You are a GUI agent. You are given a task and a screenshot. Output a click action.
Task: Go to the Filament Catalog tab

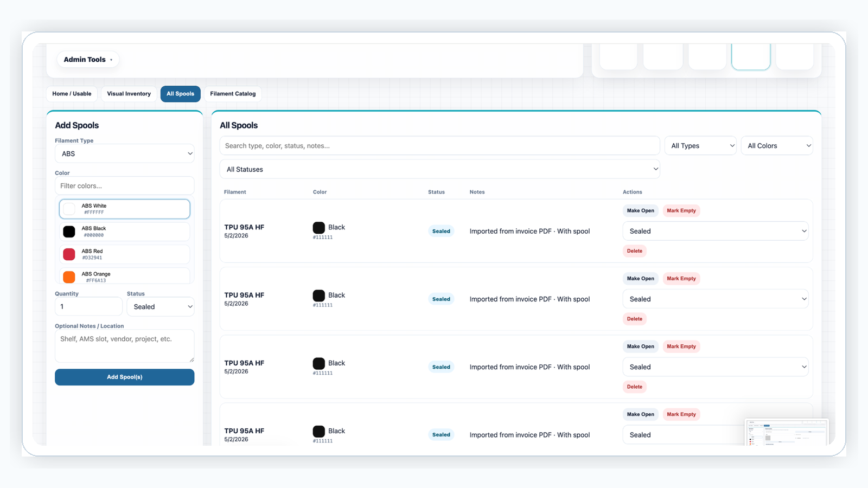233,94
